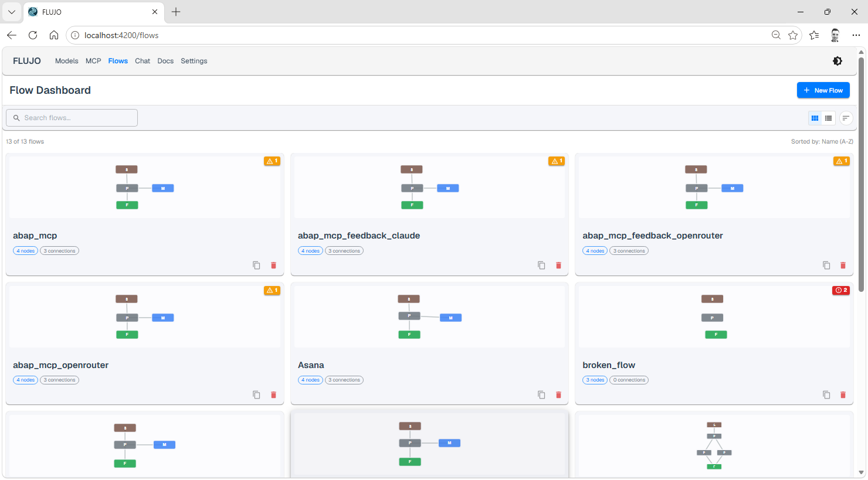Click the red error badge on broken_flow card

[841, 291]
